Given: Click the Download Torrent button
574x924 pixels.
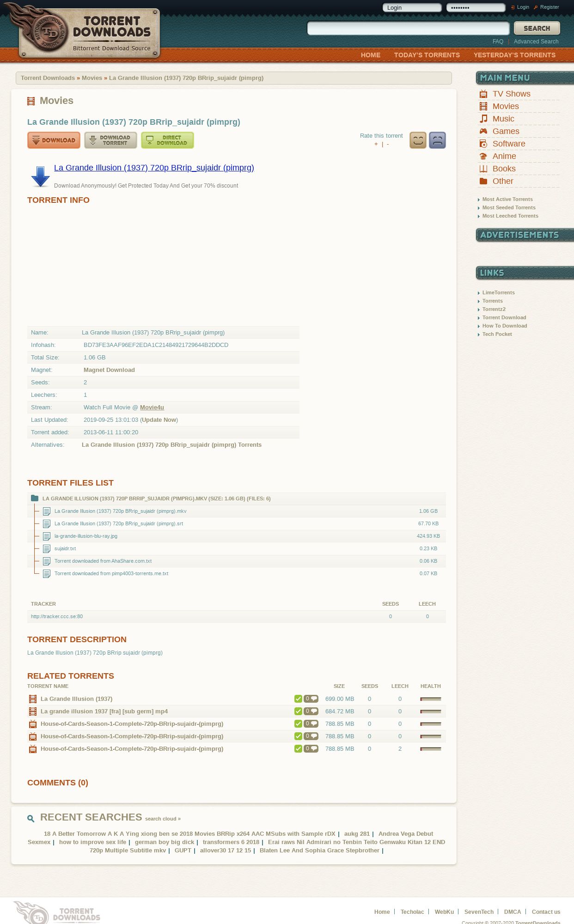Looking at the screenshot, I should click(x=110, y=140).
